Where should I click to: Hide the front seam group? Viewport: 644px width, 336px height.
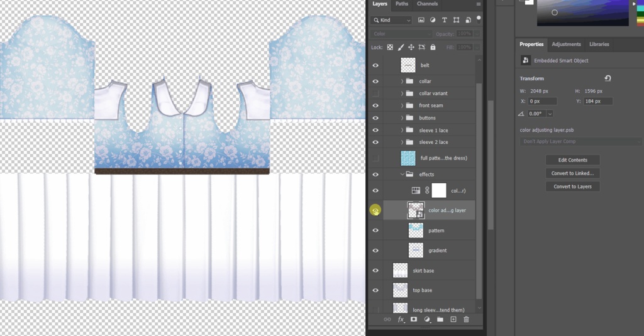point(375,106)
